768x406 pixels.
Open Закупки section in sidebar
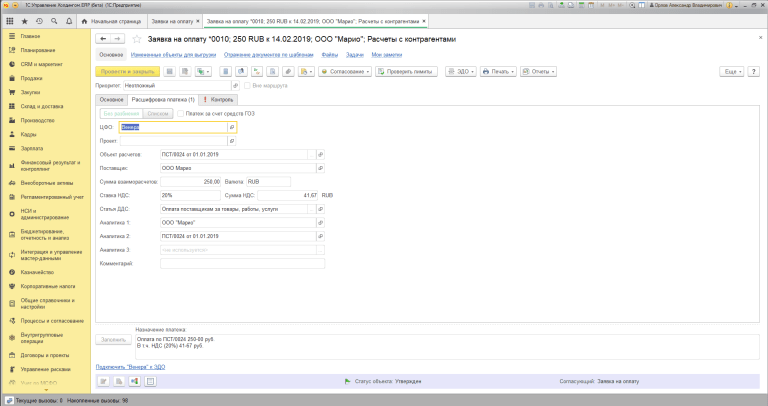point(30,92)
